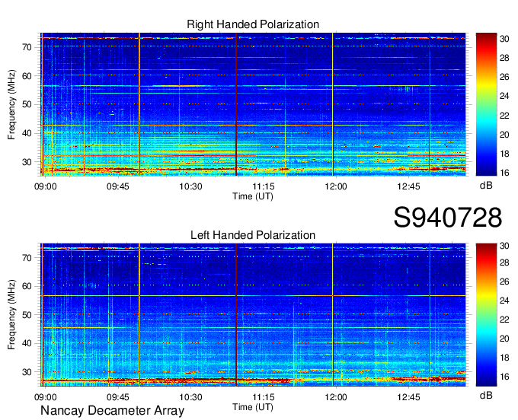Click the 22 dB tick on the Right Handed colorbar
Image resolution: width=518 pixels, height=420 pixels.
coord(504,116)
